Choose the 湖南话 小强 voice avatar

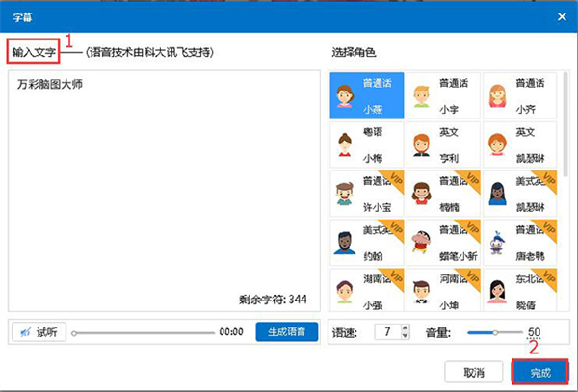[367, 290]
